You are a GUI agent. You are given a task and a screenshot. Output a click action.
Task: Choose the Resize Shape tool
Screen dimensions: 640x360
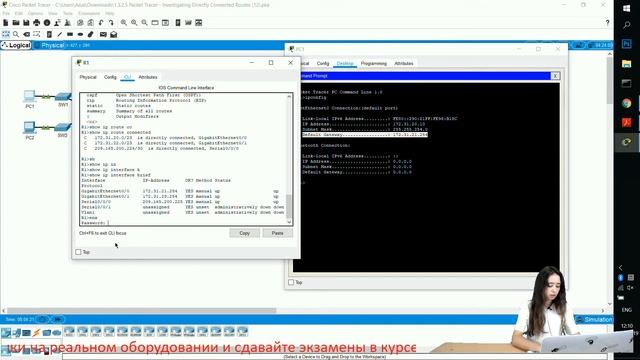coord(37,34)
